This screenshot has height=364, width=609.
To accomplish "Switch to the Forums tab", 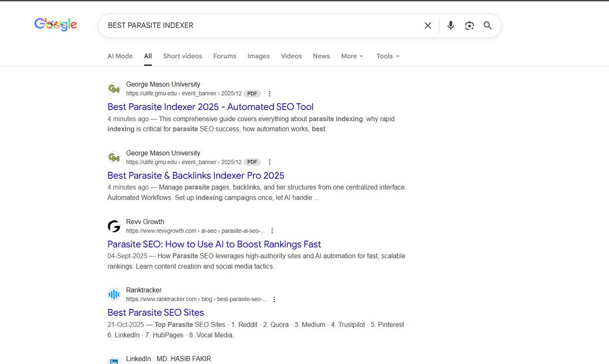I will 225,56.
